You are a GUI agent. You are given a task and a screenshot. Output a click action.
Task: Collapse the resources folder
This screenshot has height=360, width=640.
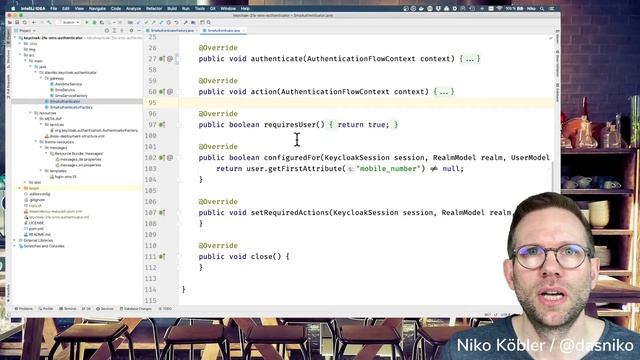(31, 113)
